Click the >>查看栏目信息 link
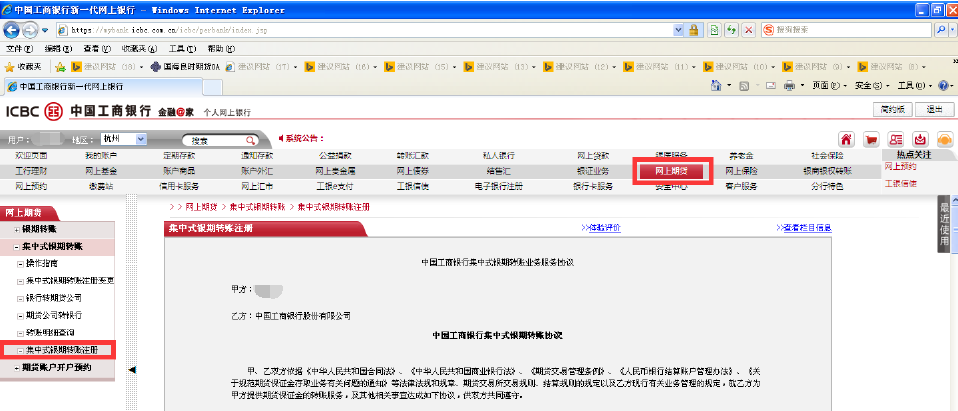958x411 pixels. pos(803,228)
